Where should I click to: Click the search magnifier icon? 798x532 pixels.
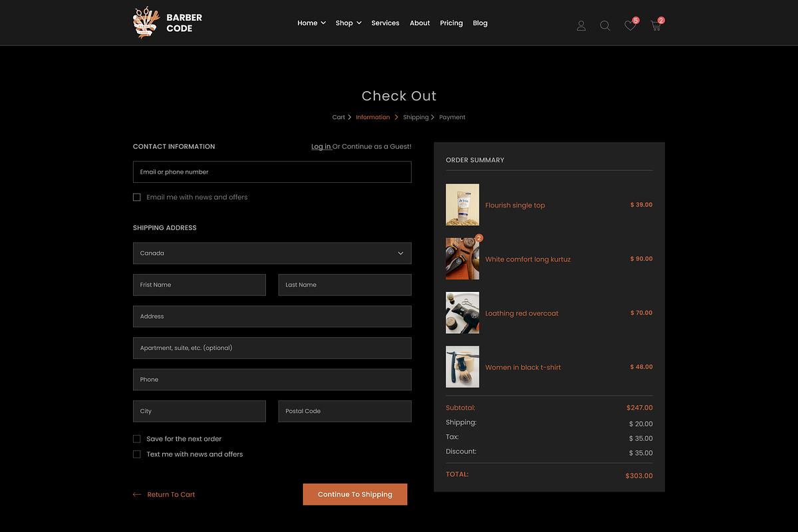click(x=605, y=25)
